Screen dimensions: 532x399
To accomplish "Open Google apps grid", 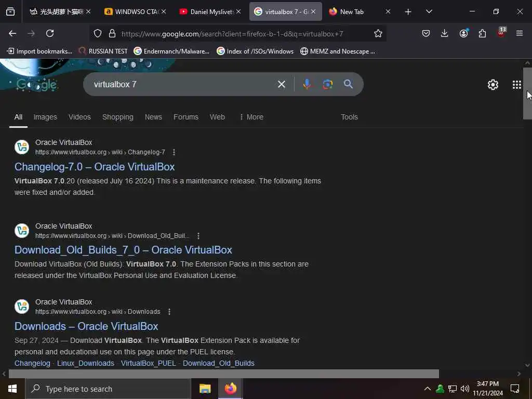I will (516, 85).
